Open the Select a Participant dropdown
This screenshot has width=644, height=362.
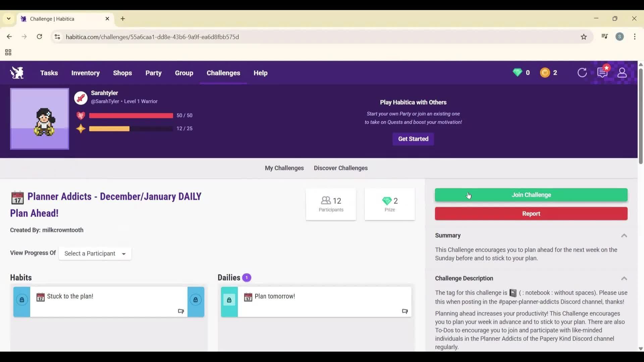[x=95, y=254]
